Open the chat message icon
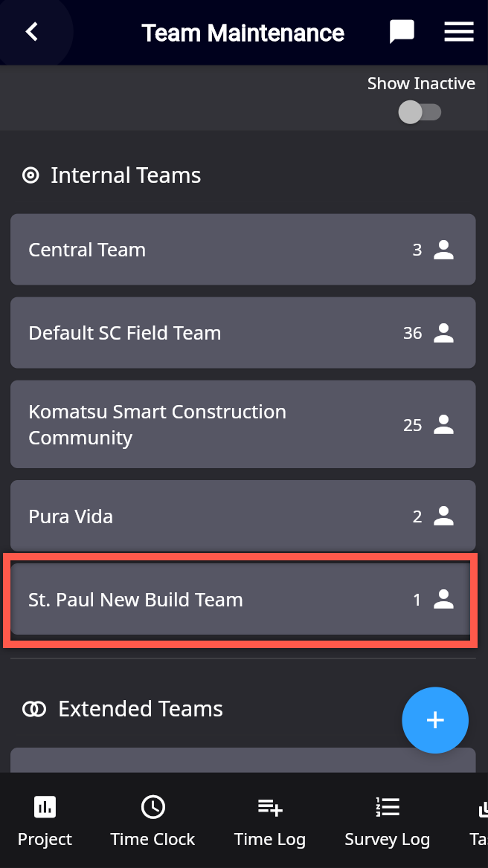The image size is (488, 868). [x=402, y=32]
